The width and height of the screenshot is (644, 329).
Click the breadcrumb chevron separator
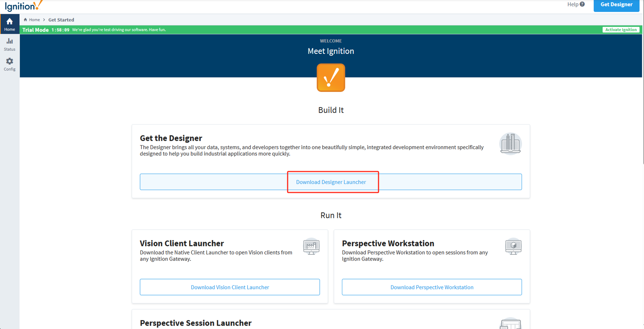[44, 20]
